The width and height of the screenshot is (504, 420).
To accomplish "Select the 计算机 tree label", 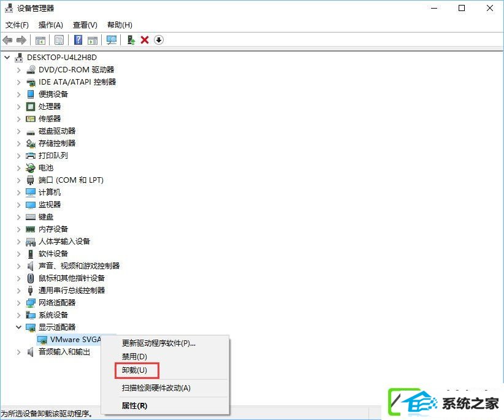I will 50,193.
